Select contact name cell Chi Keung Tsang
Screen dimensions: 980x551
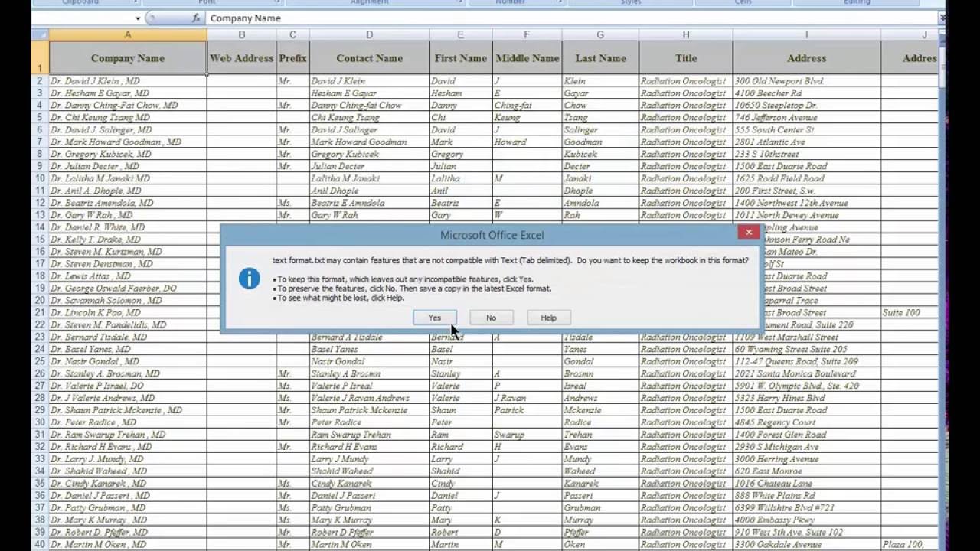369,117
